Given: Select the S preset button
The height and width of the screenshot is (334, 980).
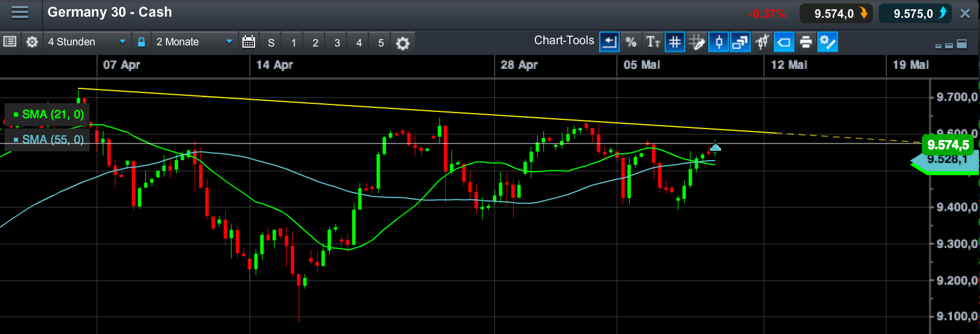Looking at the screenshot, I should click(x=271, y=42).
